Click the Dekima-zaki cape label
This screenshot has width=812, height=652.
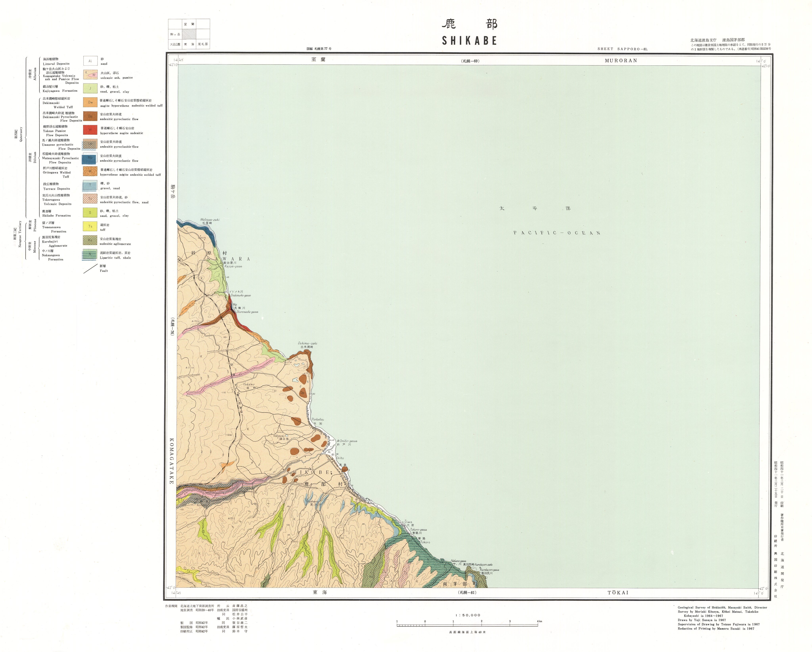307,343
